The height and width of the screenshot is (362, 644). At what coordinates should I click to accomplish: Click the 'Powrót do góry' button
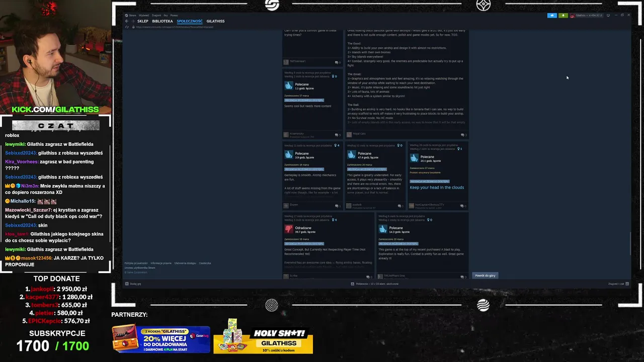pyautogui.click(x=485, y=276)
